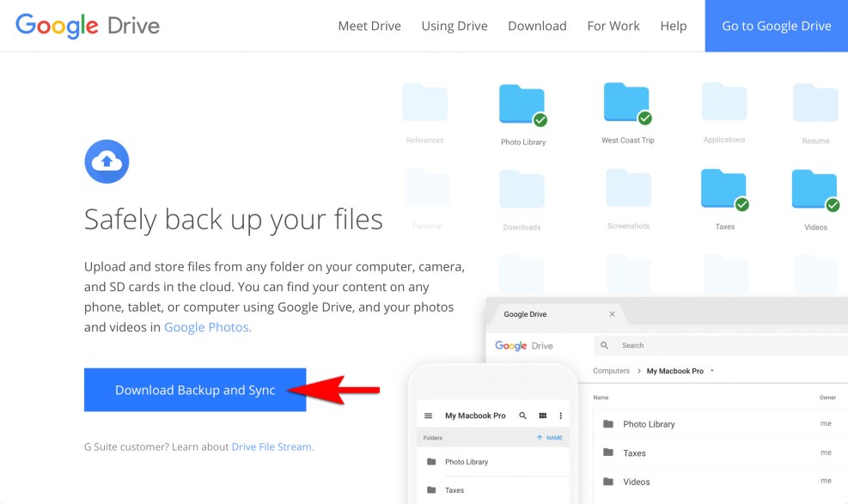The width and height of the screenshot is (848, 504).
Task: Click the blue cloud backup icon
Action: 107,161
